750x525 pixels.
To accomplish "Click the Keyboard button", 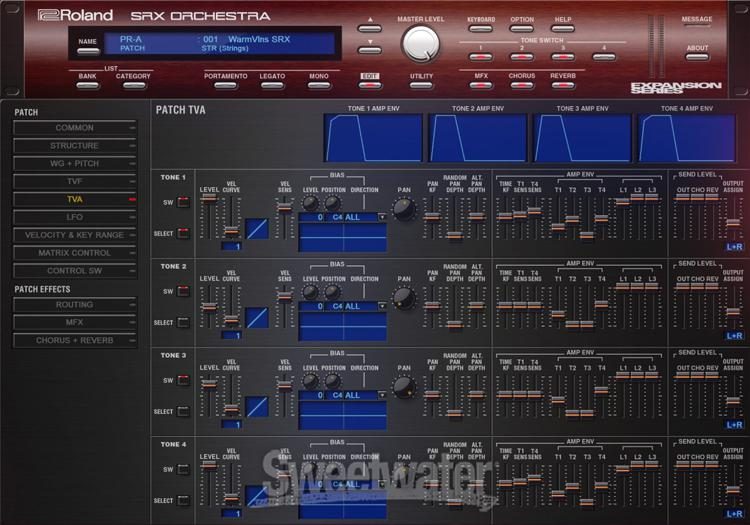I will [480, 29].
